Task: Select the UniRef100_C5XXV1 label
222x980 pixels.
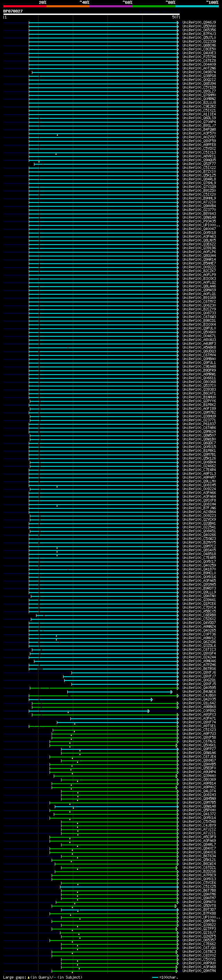Action: tap(199, 959)
